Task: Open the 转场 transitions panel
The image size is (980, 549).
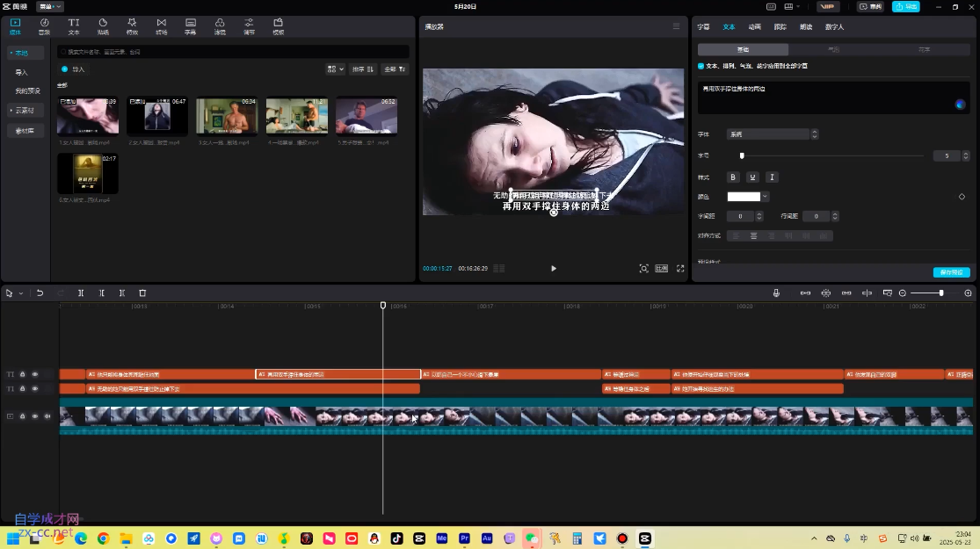Action: [x=161, y=25]
